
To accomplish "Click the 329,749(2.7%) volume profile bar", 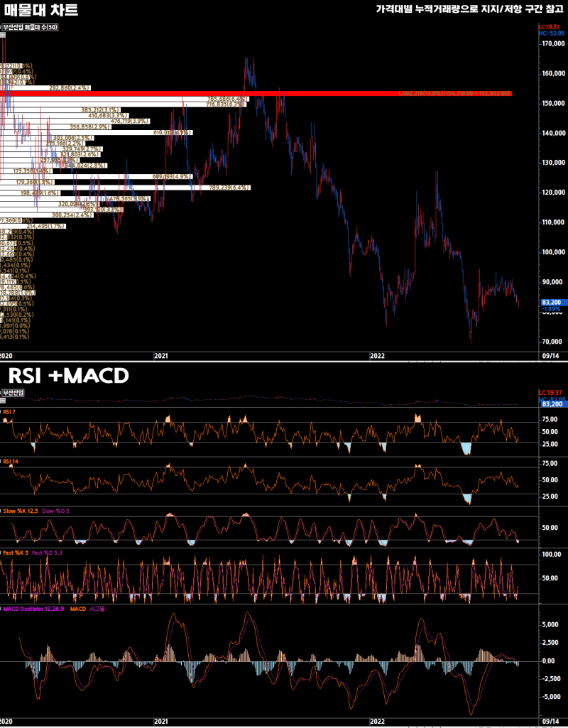I will pyautogui.click(x=52, y=149).
